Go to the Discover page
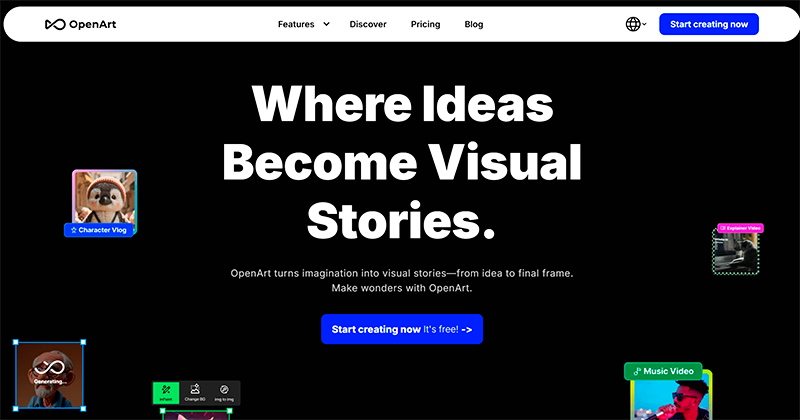Image resolution: width=800 pixels, height=420 pixels. [368, 24]
